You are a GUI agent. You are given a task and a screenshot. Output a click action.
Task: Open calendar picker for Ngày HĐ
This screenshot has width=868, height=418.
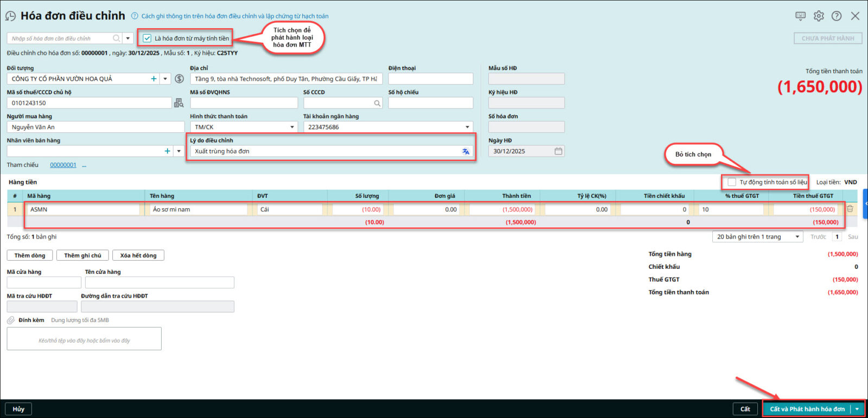(x=558, y=151)
